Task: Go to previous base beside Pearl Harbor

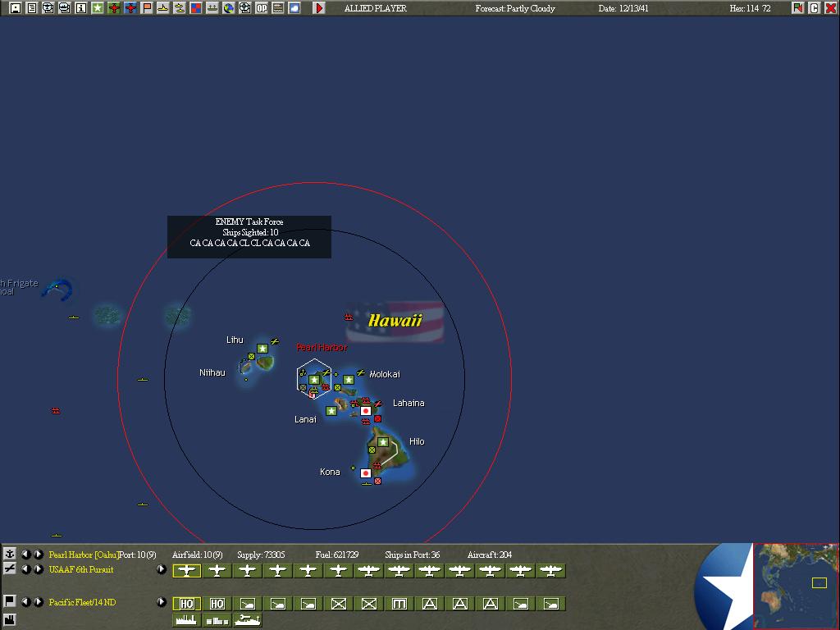Action: 25,554
